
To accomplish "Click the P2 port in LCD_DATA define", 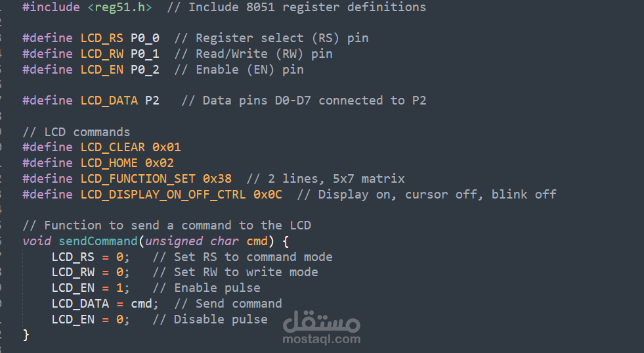I will 152,101.
